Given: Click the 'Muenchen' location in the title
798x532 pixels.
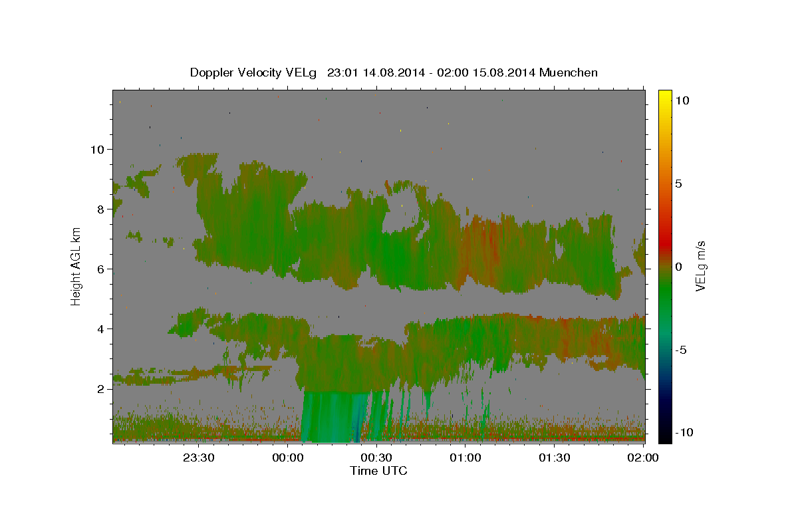Looking at the screenshot, I should [x=569, y=72].
